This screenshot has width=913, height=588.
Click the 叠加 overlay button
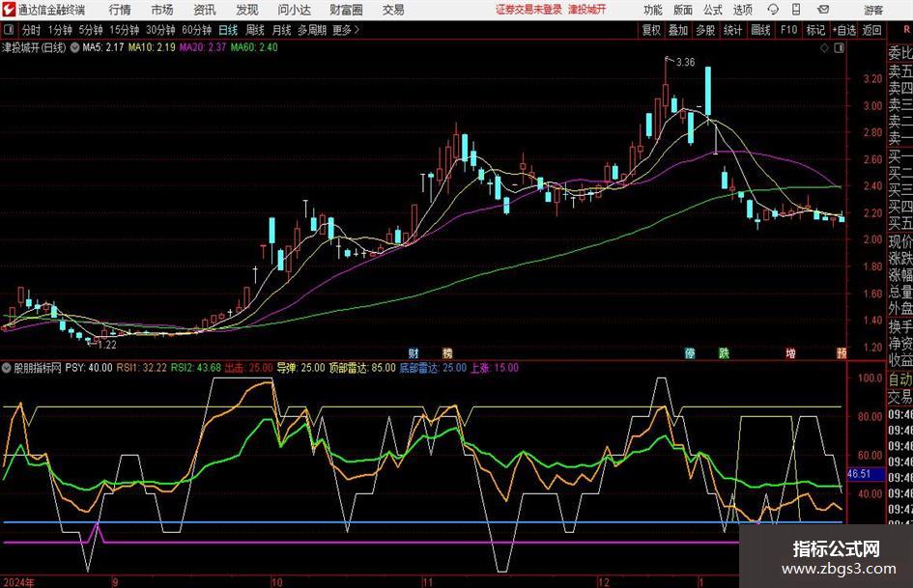point(678,30)
